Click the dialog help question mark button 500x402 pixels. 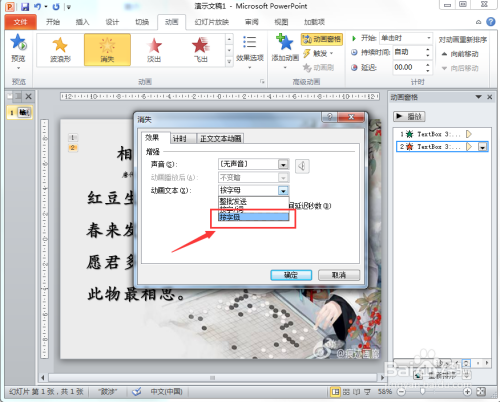[x=329, y=117]
